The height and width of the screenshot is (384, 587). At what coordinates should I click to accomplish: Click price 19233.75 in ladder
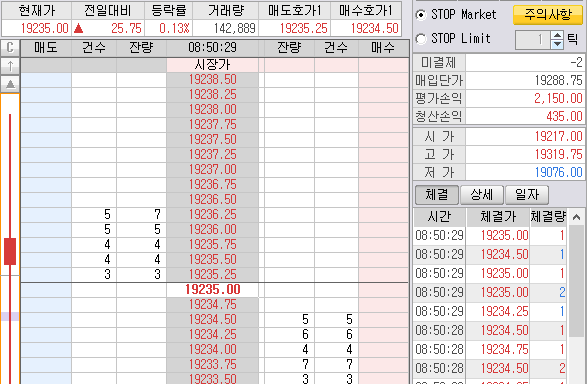(x=212, y=364)
